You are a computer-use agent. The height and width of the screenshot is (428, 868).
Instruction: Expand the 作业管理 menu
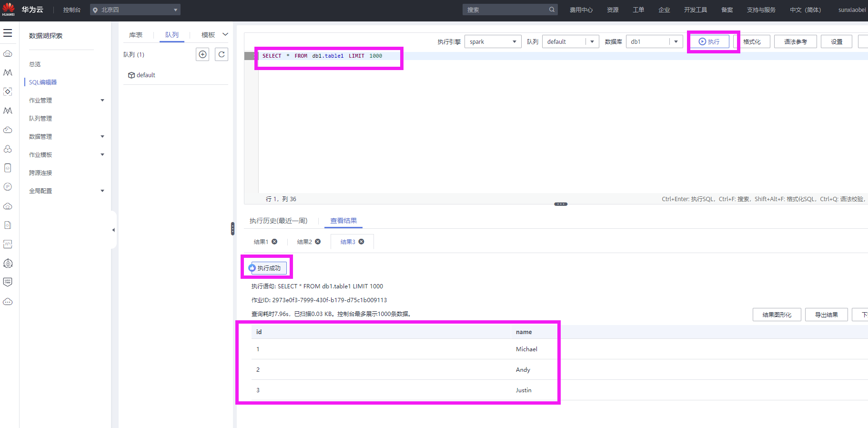[102, 101]
